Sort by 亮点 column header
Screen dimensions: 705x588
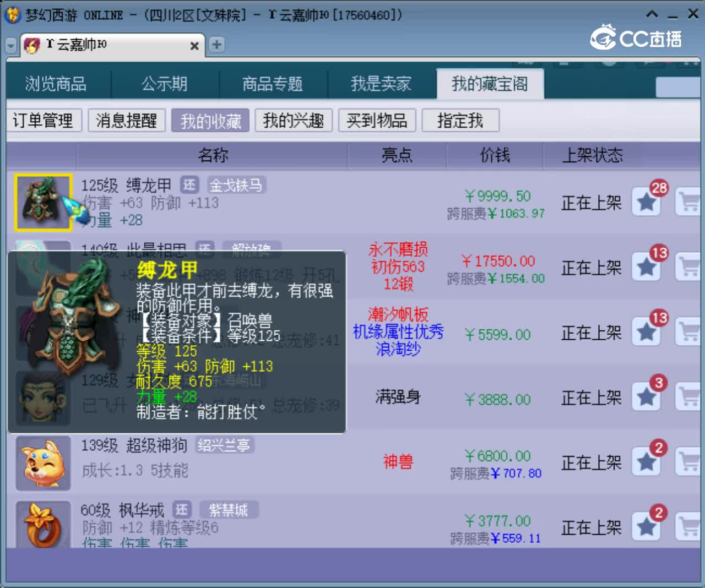397,155
